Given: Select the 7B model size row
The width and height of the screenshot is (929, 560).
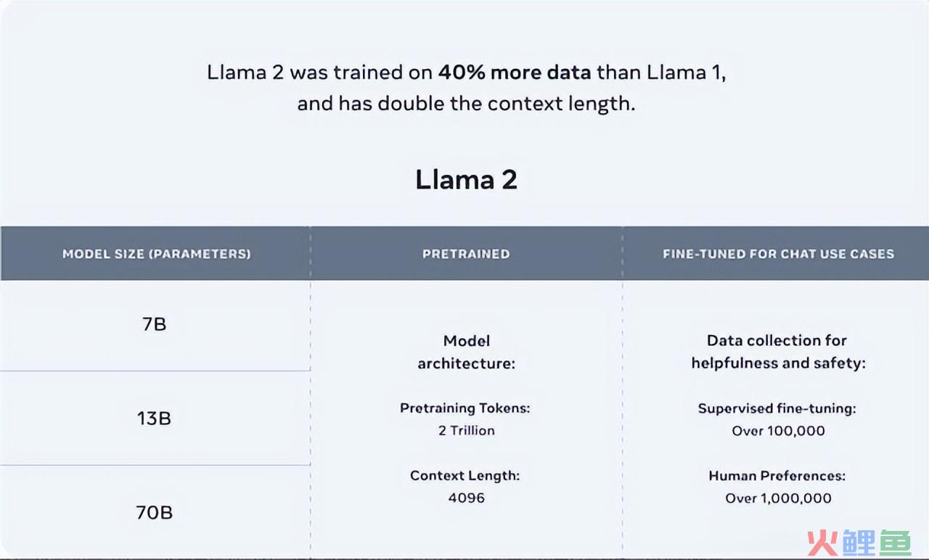Looking at the screenshot, I should [x=155, y=325].
